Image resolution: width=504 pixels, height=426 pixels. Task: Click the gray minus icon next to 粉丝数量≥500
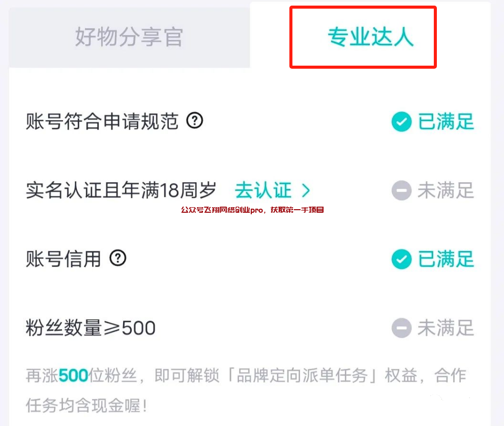coord(401,328)
